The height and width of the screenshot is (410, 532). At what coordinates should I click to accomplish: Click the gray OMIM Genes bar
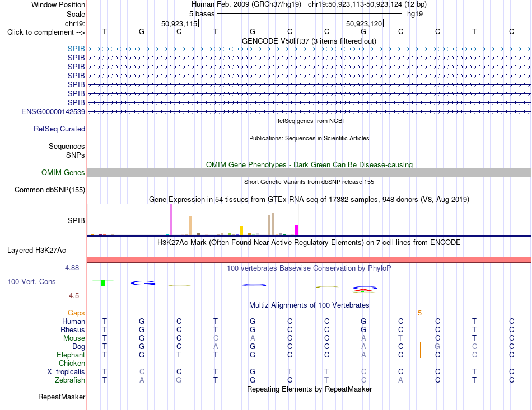pyautogui.click(x=309, y=172)
